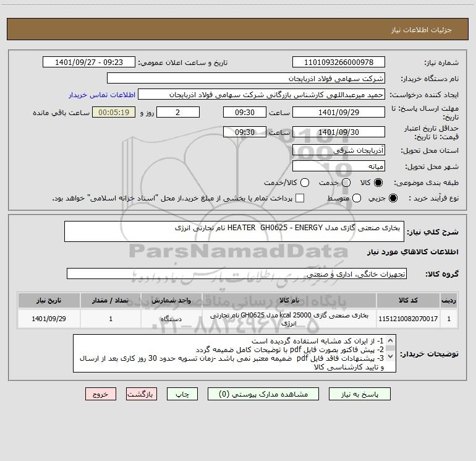Click the request creator name field
476x461 pixels.
pyautogui.click(x=261, y=95)
